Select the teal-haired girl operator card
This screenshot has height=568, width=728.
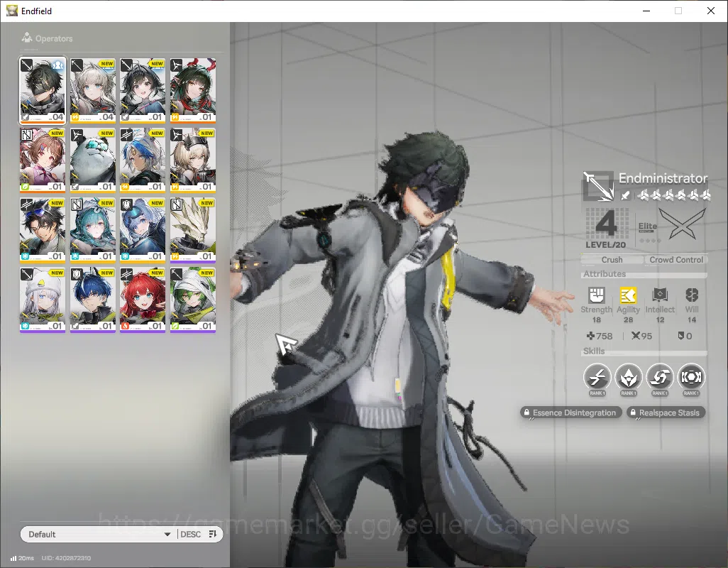[x=92, y=230]
